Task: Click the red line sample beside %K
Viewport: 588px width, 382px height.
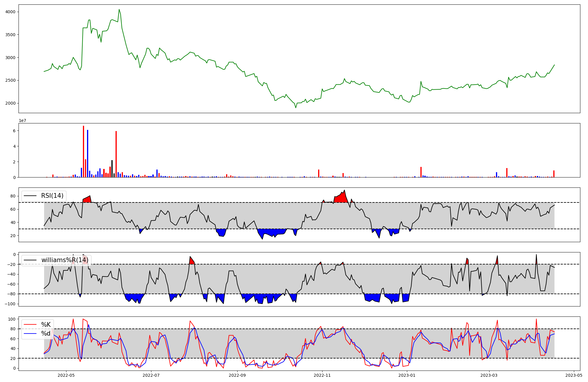Action: 30,325
